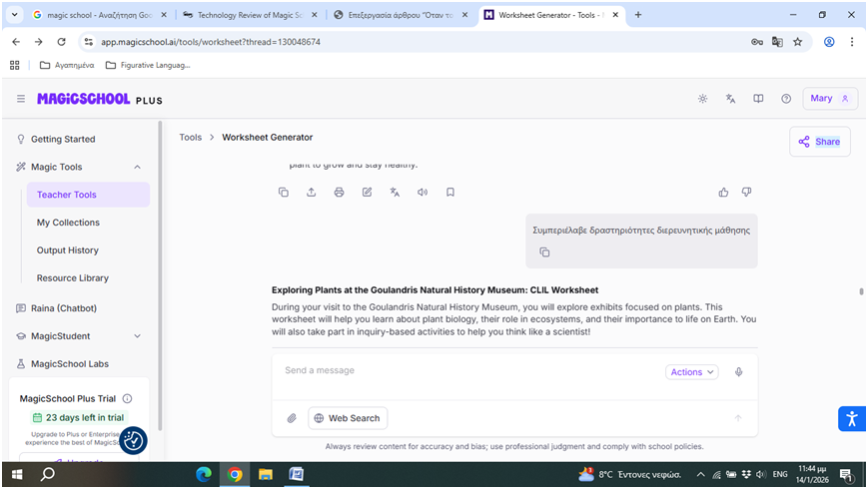868x489 pixels.
Task: Copy the generated worksheet response
Action: point(284,193)
